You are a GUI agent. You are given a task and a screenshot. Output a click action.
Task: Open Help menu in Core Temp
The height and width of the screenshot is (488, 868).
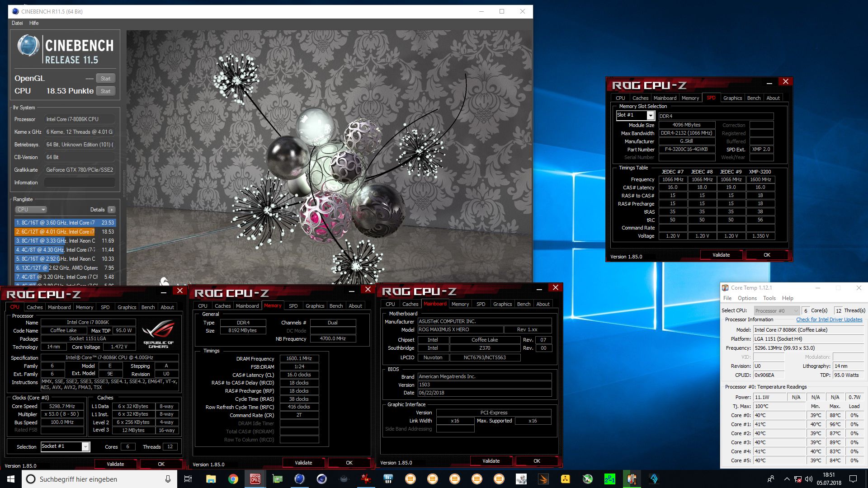click(788, 298)
